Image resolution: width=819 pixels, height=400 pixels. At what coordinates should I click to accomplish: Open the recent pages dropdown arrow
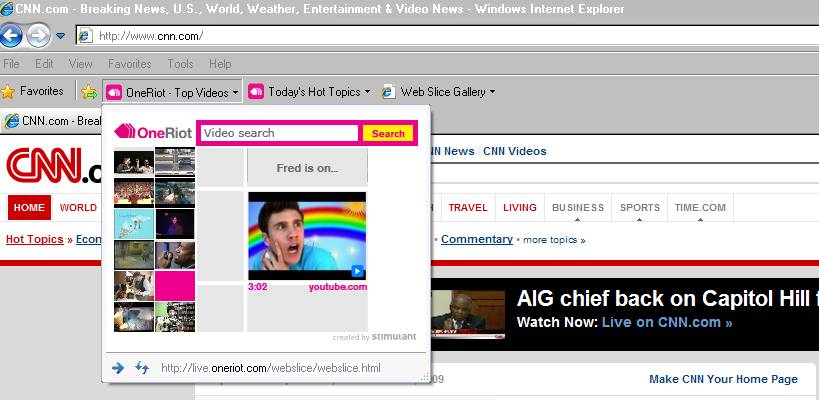tap(60, 36)
